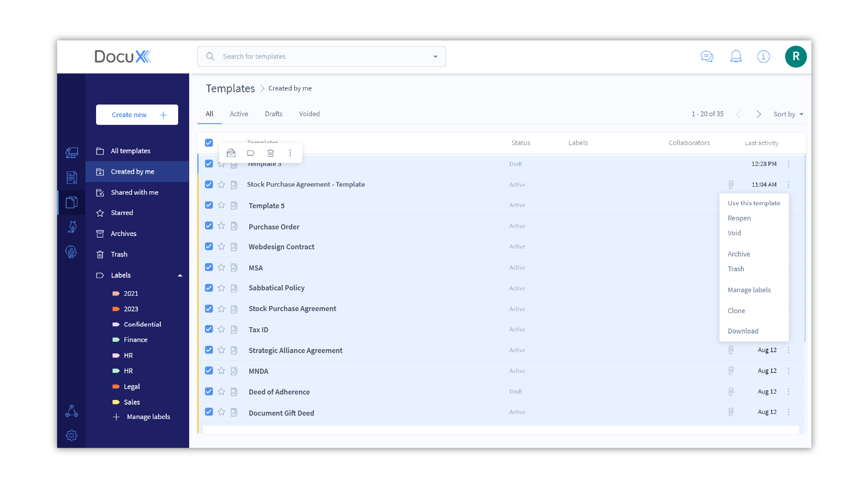Click attachment paperclip on MNDA row
This screenshot has height=488, width=868.
coord(731,371)
